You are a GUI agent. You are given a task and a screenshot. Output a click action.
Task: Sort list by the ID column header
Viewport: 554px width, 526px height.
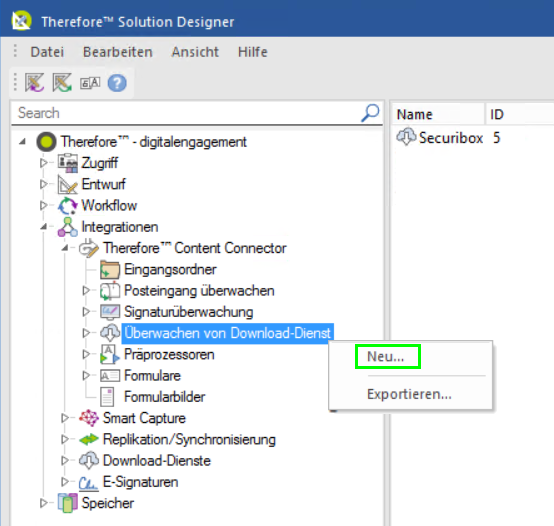pyautogui.click(x=519, y=114)
